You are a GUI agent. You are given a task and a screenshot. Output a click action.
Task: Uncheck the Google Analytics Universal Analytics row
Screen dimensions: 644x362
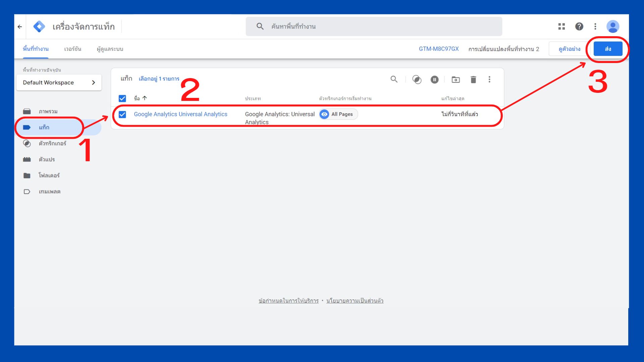[122, 115]
